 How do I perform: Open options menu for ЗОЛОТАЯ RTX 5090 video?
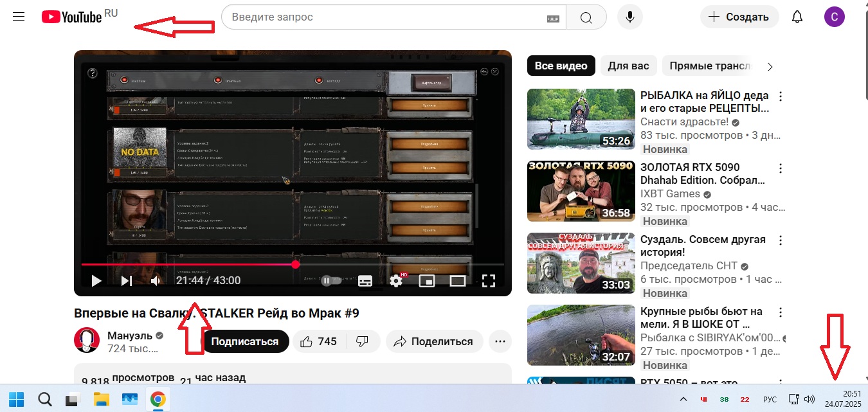point(781,168)
